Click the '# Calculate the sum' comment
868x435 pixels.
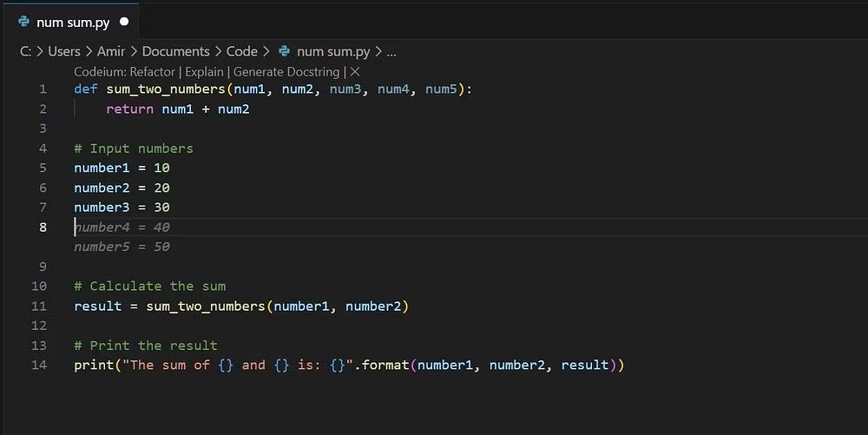coord(150,287)
